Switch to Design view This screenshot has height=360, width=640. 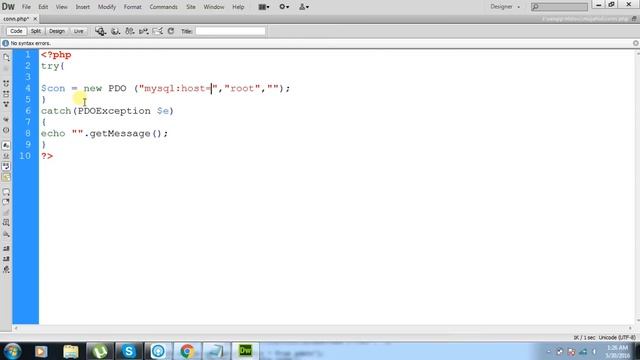pyautogui.click(x=57, y=31)
